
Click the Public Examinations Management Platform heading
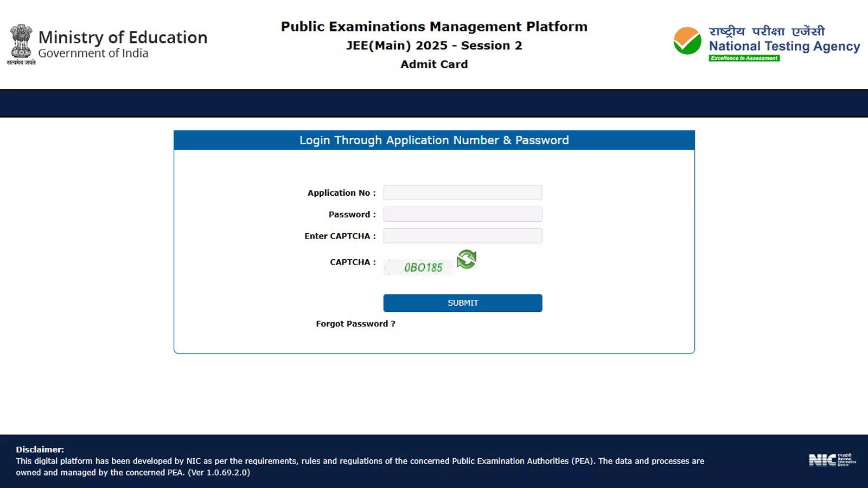[433, 26]
